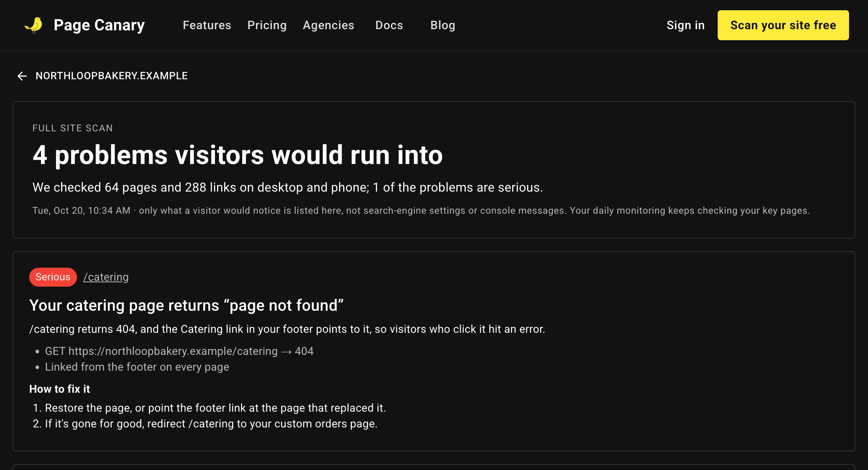868x470 pixels.
Task: Click 'Linked from the footer on every page'
Action: (137, 367)
